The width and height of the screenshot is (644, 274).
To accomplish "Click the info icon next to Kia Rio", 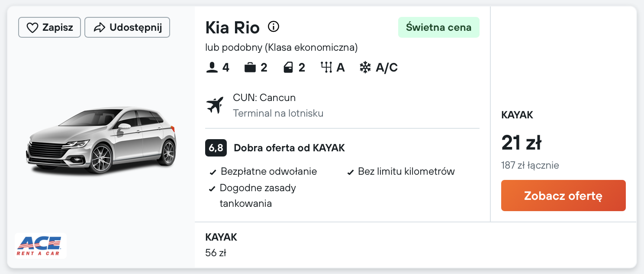I will [x=274, y=27].
